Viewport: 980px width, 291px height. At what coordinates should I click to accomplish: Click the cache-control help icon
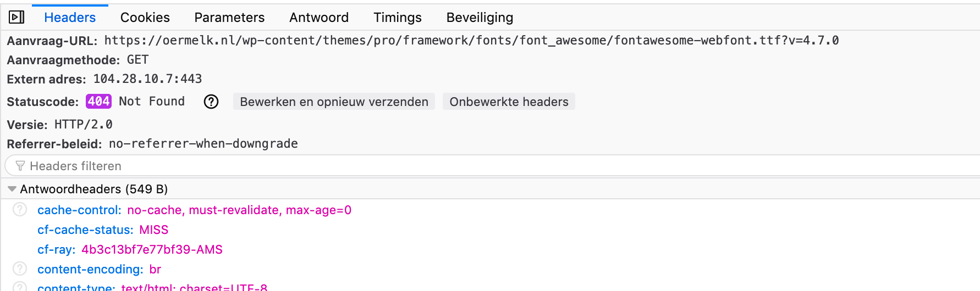tap(20, 210)
